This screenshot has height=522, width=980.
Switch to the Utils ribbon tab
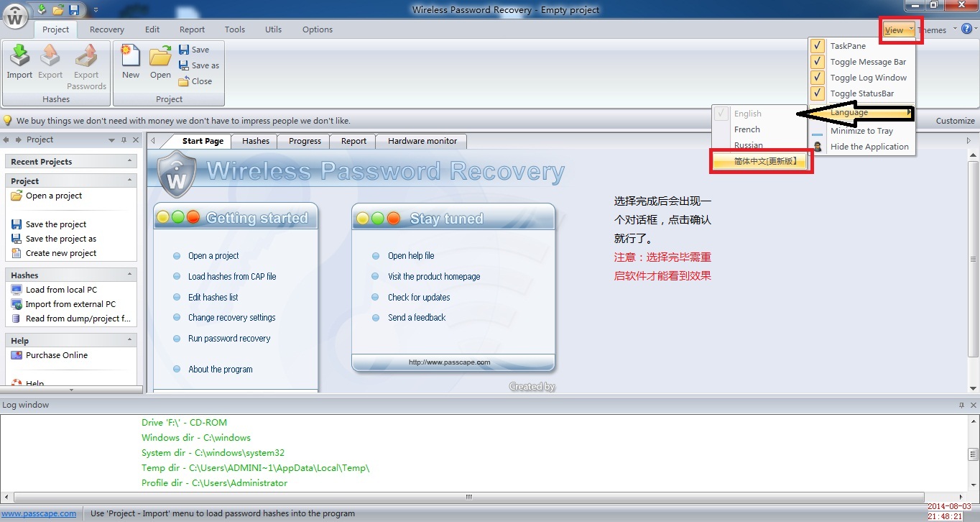click(273, 29)
